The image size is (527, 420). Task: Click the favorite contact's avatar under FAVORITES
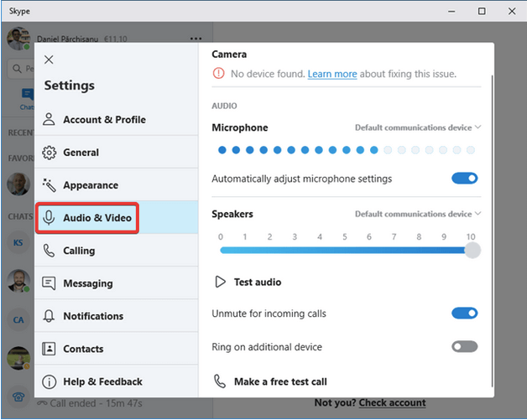[x=18, y=184]
